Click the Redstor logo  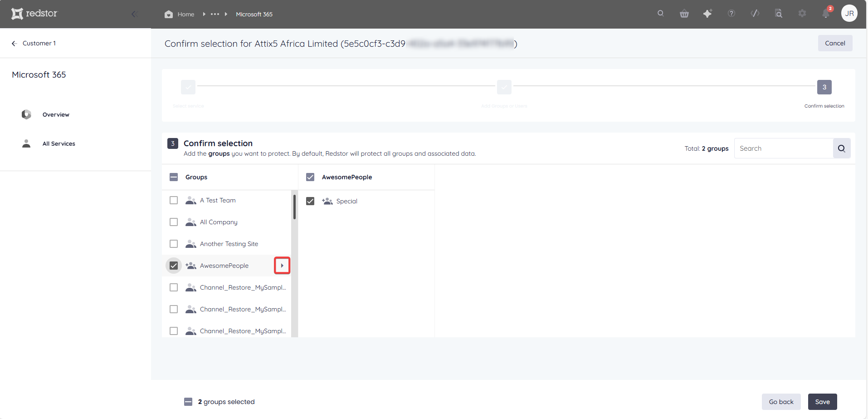pos(34,14)
